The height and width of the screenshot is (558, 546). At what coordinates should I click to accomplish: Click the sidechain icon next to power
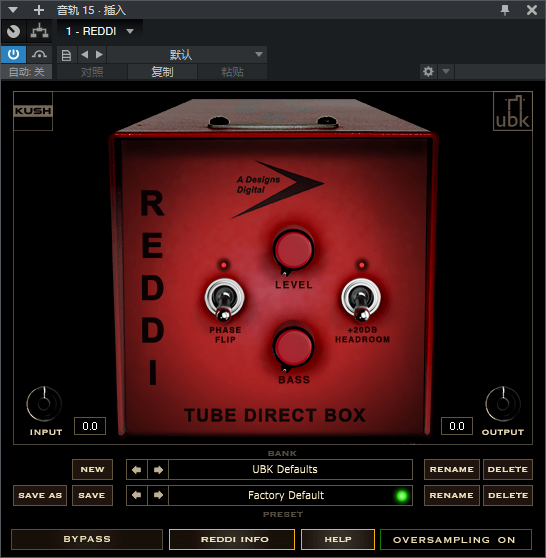tap(39, 54)
